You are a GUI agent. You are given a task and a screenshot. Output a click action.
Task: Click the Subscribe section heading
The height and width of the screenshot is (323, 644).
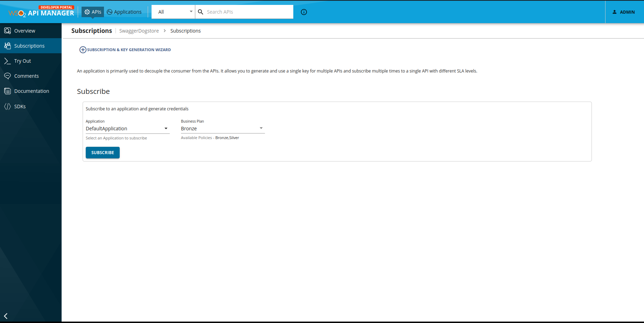coord(93,91)
